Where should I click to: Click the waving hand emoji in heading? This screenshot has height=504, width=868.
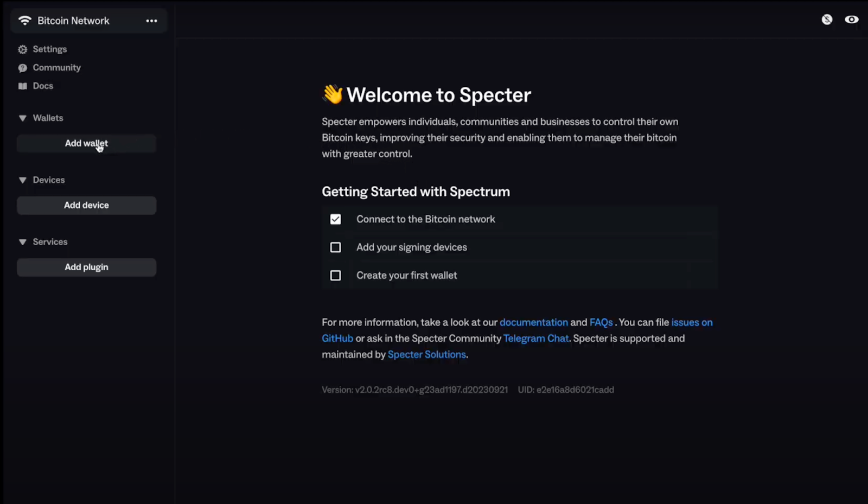tap(333, 94)
